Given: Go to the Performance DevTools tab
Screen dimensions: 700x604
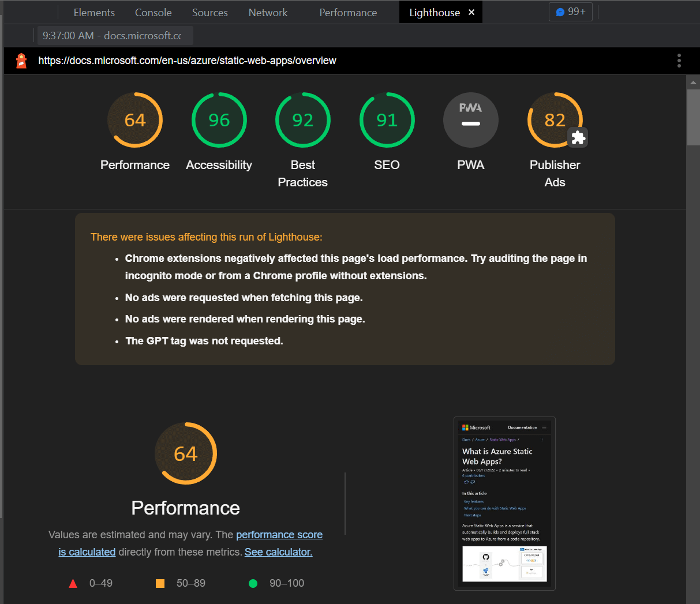Looking at the screenshot, I should 348,13.
